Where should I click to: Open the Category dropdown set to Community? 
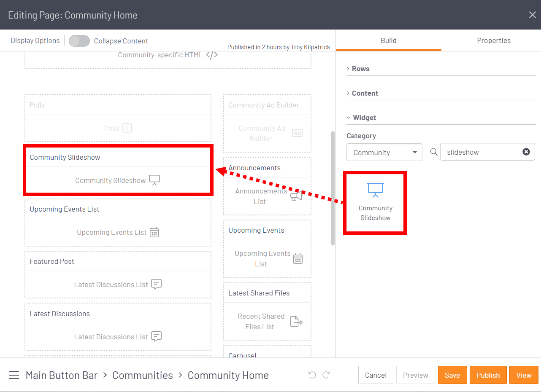[x=384, y=152]
